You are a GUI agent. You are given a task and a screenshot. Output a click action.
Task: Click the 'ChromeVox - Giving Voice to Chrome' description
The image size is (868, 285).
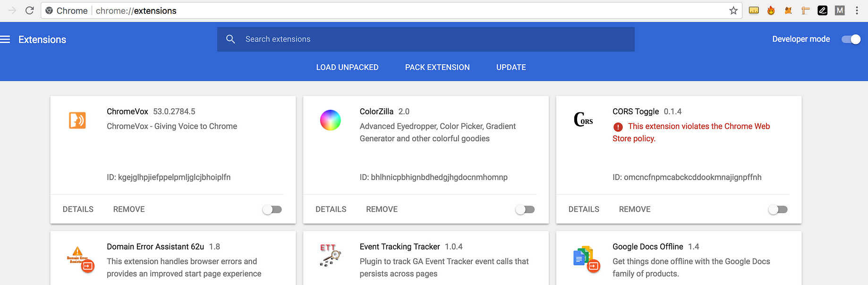point(172,126)
